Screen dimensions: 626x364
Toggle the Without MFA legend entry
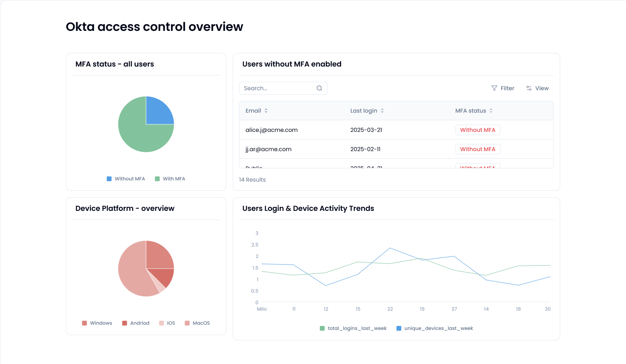click(x=126, y=179)
